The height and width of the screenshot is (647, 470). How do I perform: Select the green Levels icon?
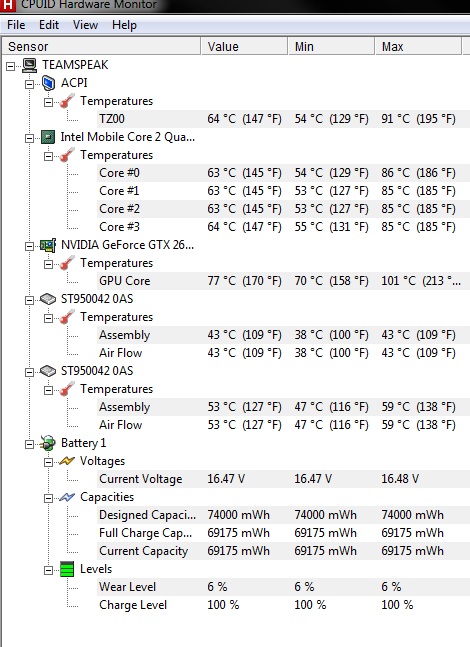coord(67,569)
